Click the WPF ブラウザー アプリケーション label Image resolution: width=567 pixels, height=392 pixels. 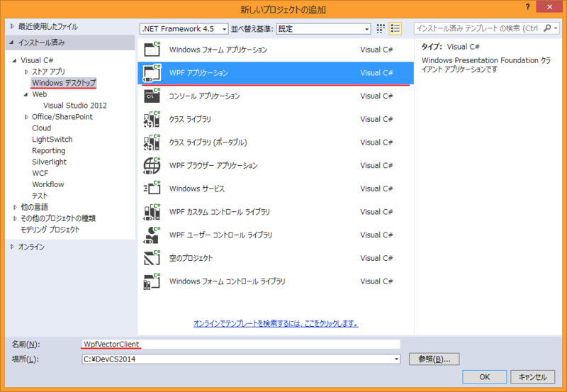tap(213, 165)
